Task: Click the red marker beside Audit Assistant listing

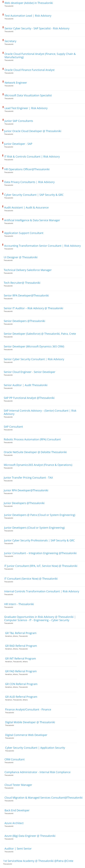Action: coord(3,207)
